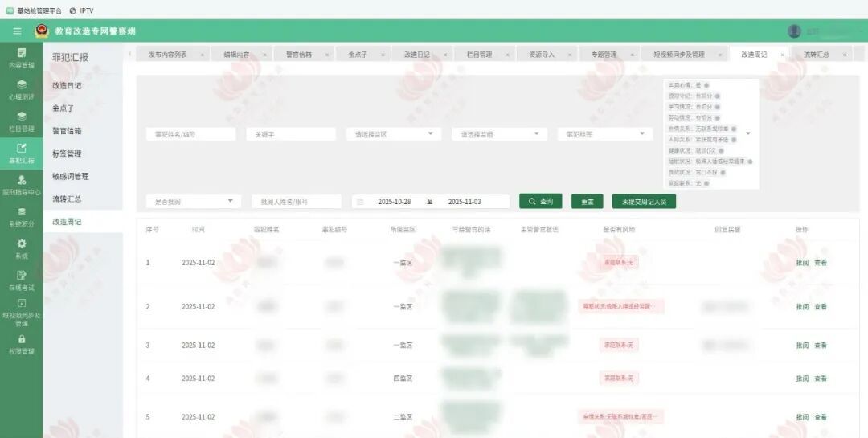
Task: Focus the 批阅人姓名/账号 input field
Action: (297, 202)
